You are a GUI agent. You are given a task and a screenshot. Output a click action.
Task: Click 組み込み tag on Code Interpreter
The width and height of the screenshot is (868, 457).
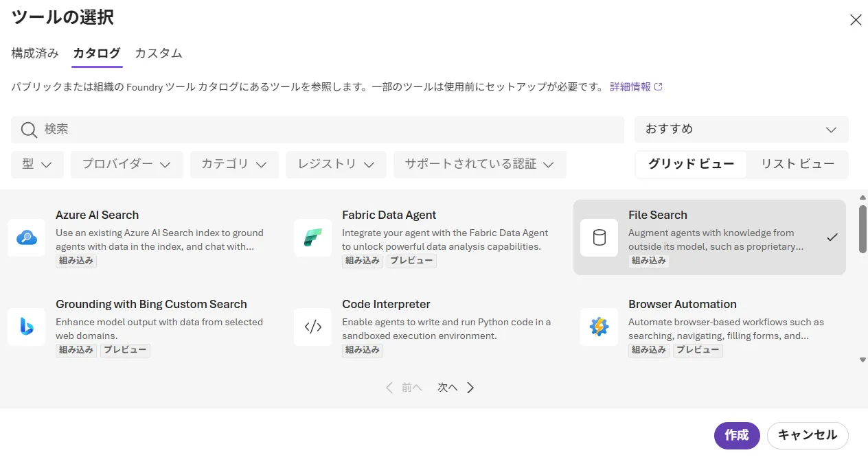[x=363, y=350]
